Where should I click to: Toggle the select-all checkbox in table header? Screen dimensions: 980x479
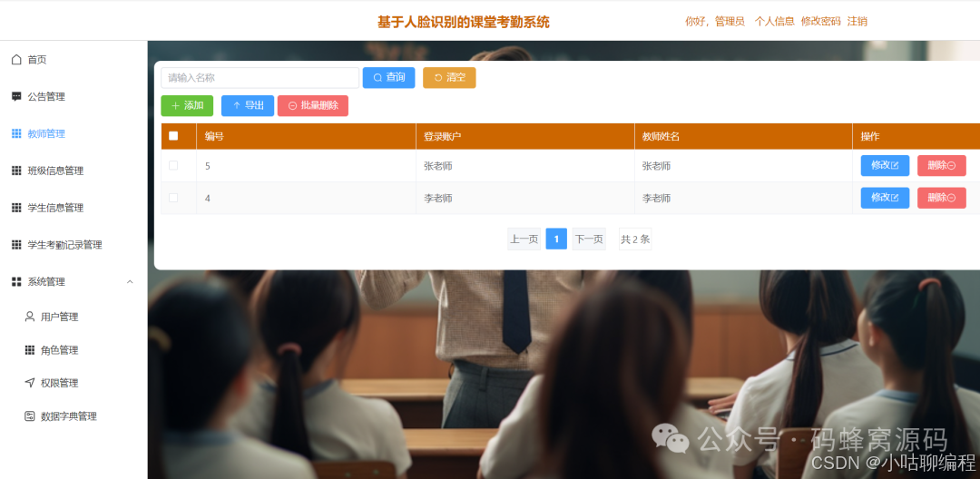pyautogui.click(x=173, y=136)
